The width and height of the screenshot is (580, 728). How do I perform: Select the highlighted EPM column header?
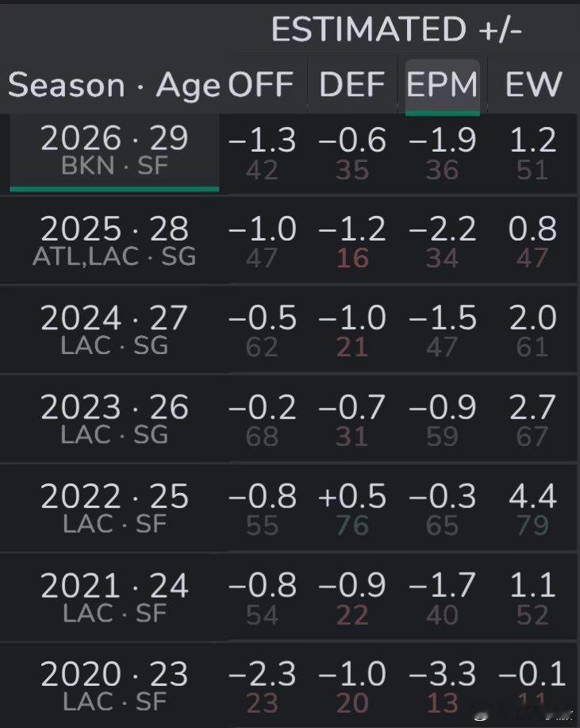(442, 84)
